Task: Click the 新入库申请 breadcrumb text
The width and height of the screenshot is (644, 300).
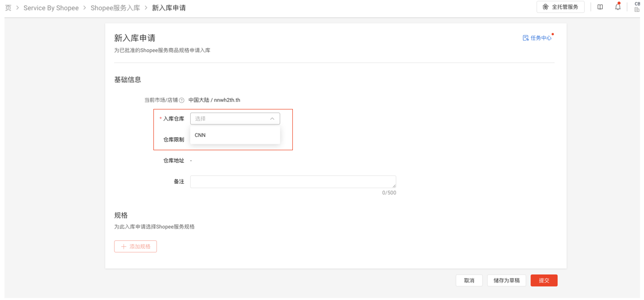Action: coord(169,8)
